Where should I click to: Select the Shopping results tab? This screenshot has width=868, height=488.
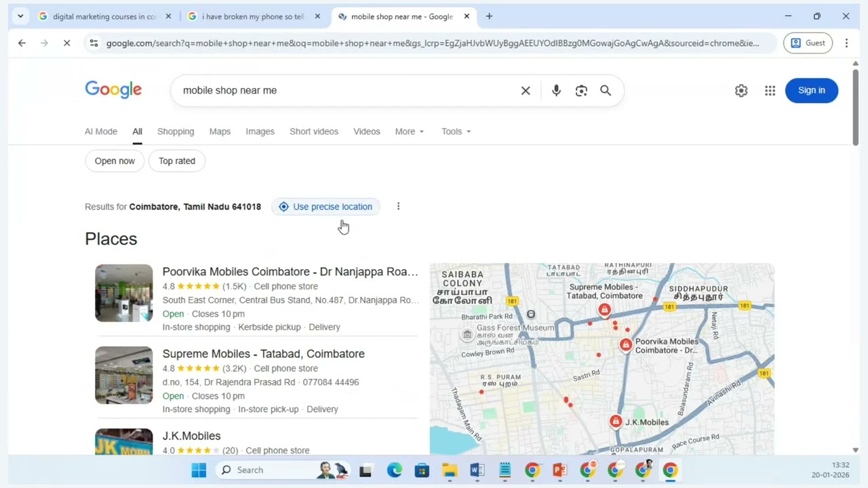pyautogui.click(x=176, y=131)
